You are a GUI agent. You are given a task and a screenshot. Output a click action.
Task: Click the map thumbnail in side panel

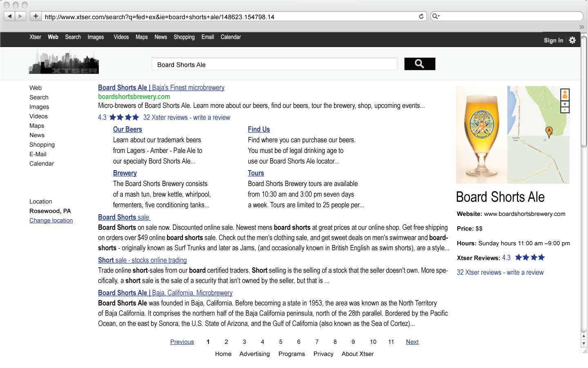(x=538, y=135)
